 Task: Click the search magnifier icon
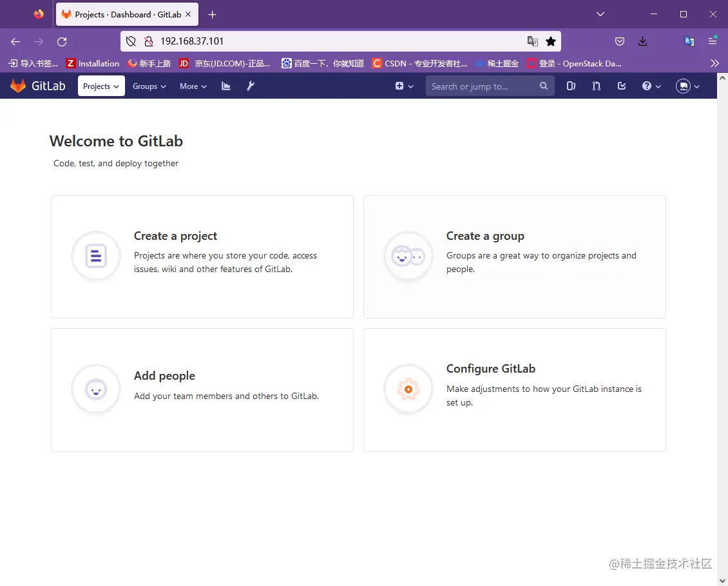[x=544, y=86]
